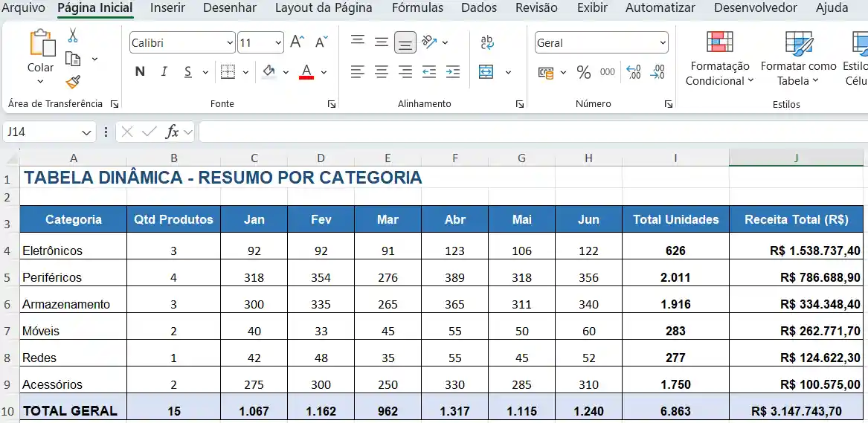The height and width of the screenshot is (423, 868).
Task: Open the Geral number format dropdown
Action: coord(663,42)
